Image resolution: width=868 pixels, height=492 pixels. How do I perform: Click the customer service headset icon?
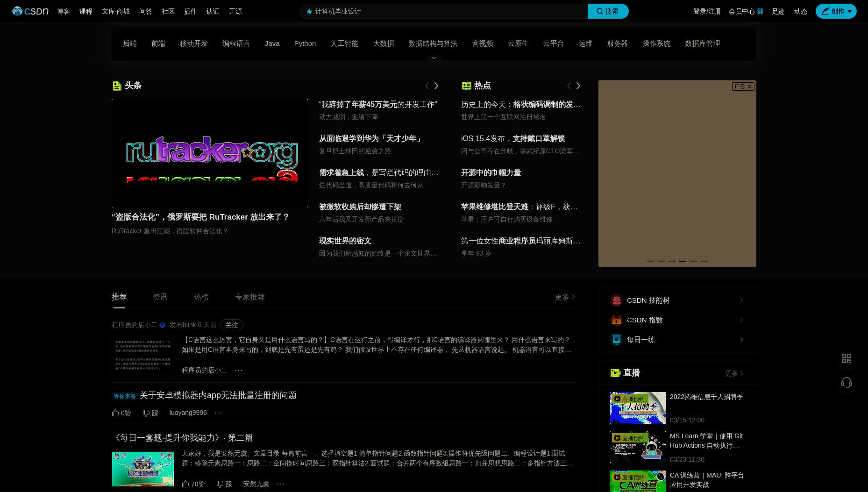[847, 383]
